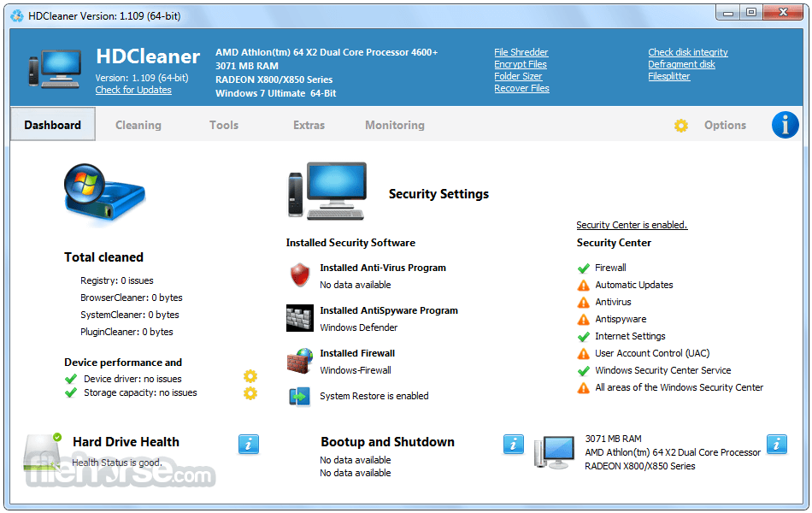This screenshot has height=513, width=812.
Task: Click the warning icon beside Automatic Updates
Action: (584, 286)
